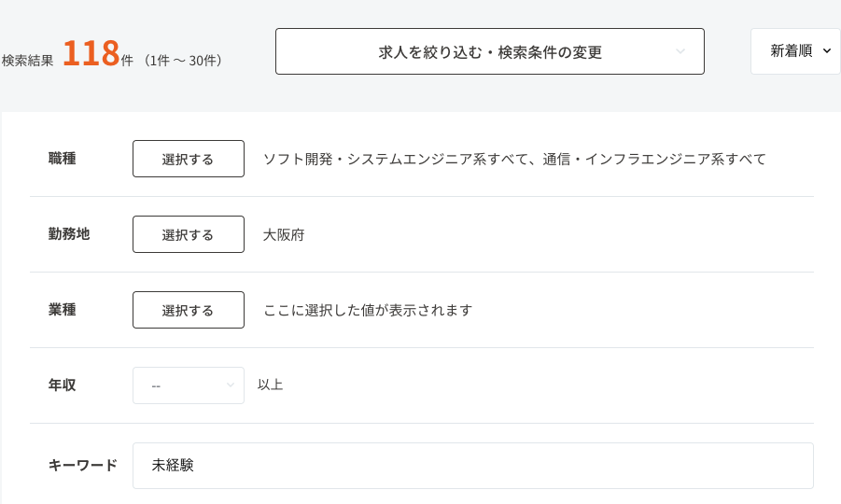Click the 118件 search result count

coord(91,54)
